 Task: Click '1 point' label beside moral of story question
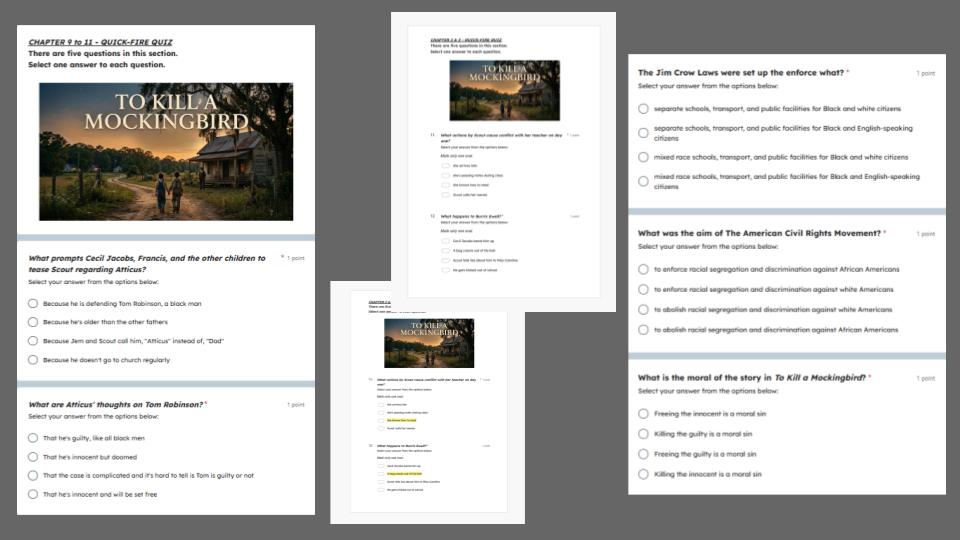926,378
